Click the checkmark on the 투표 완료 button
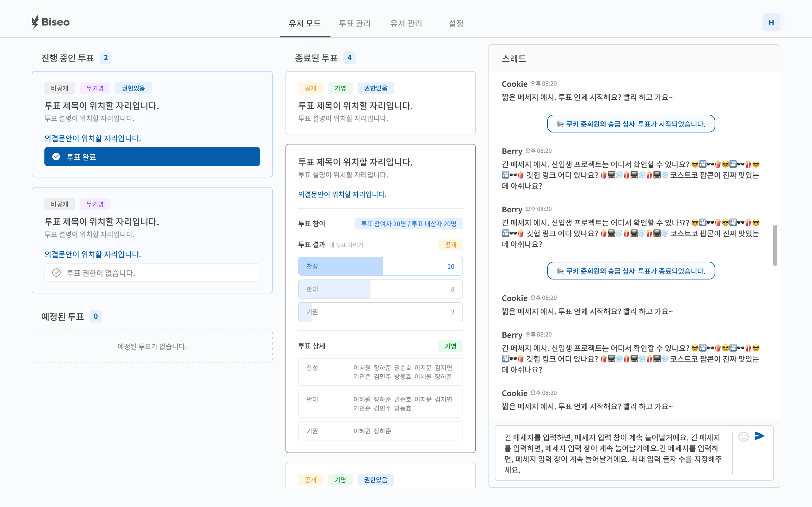The width and height of the screenshot is (812, 507). pyautogui.click(x=56, y=156)
